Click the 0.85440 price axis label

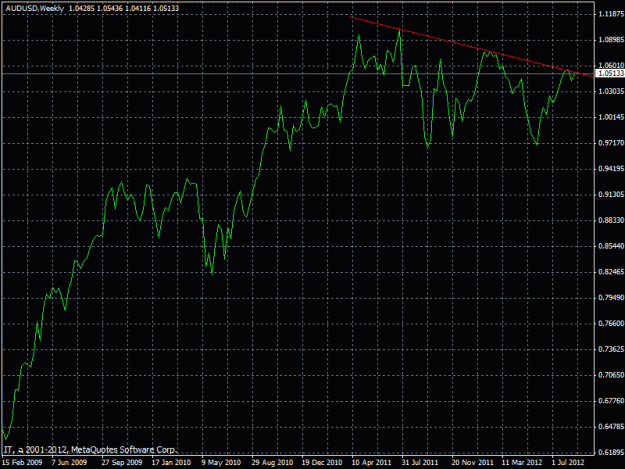coord(611,246)
